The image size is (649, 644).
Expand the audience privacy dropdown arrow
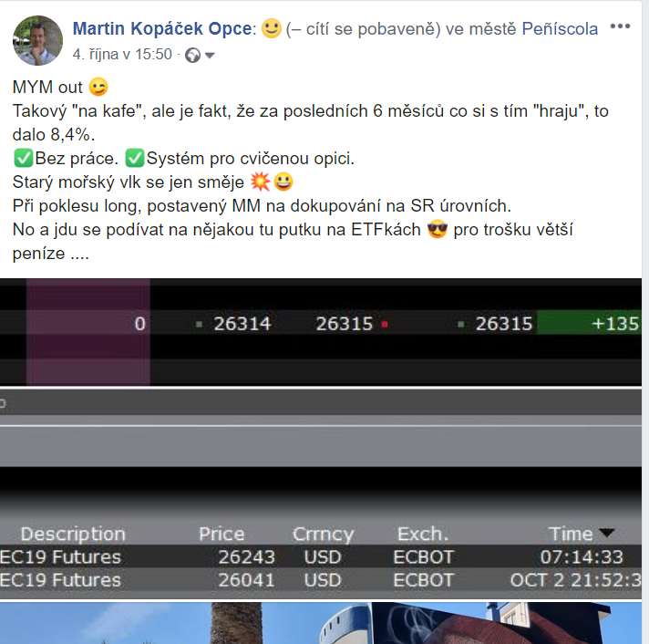point(210,56)
